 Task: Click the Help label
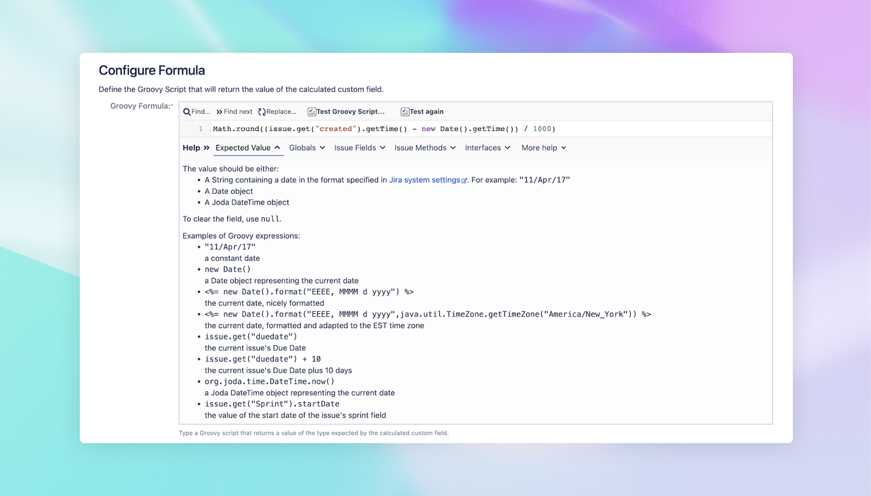[x=191, y=148]
